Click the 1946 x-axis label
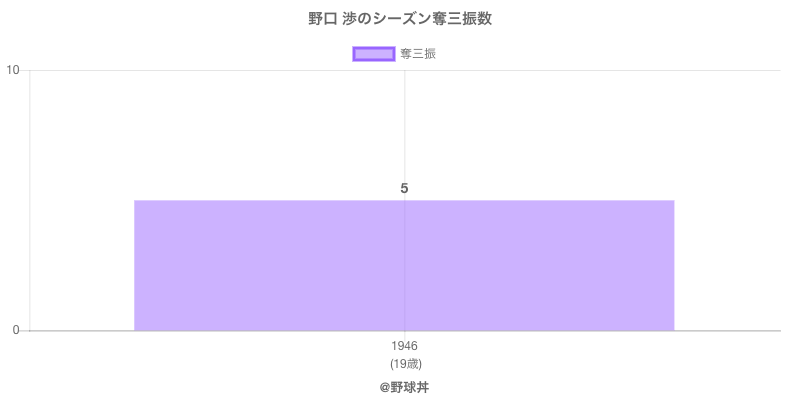 click(404, 346)
